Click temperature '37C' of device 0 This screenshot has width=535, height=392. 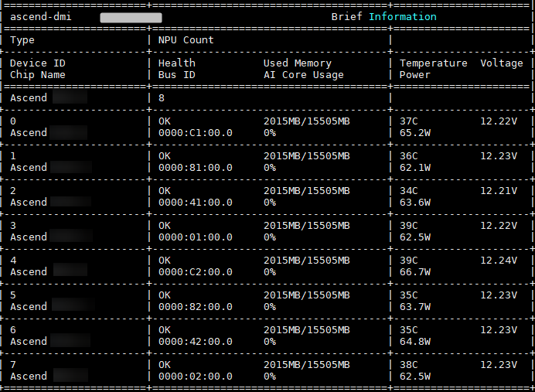click(x=408, y=121)
